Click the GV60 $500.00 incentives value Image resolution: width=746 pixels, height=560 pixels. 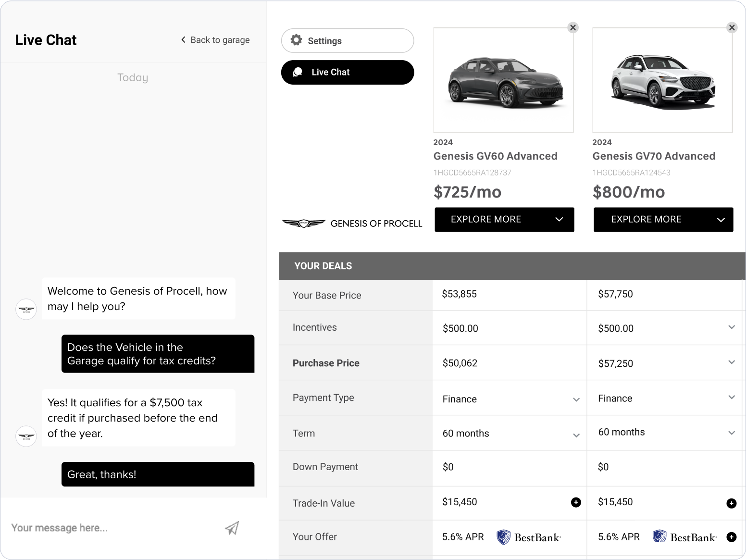[x=460, y=328]
